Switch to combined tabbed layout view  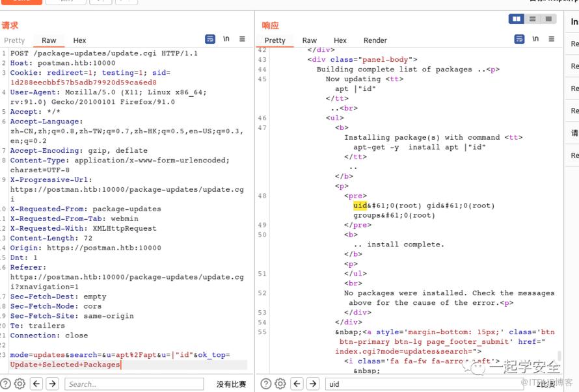click(x=548, y=19)
